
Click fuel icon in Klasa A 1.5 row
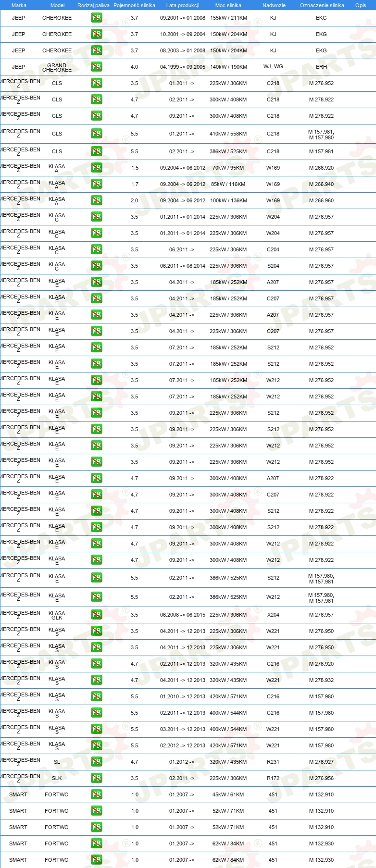(96, 168)
